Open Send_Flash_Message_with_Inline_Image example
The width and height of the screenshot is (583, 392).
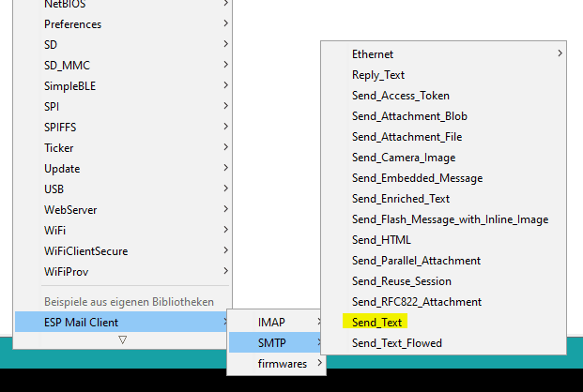coord(450,219)
